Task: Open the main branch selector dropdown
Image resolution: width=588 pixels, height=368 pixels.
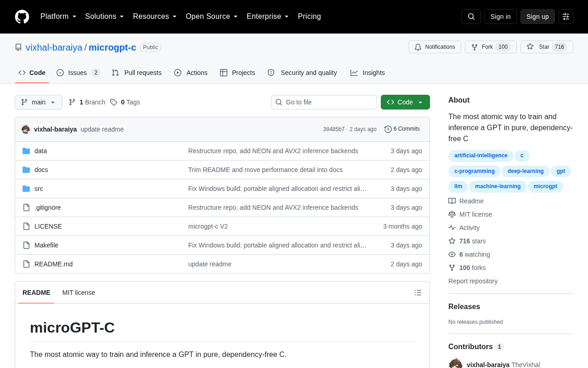Action: click(x=39, y=102)
